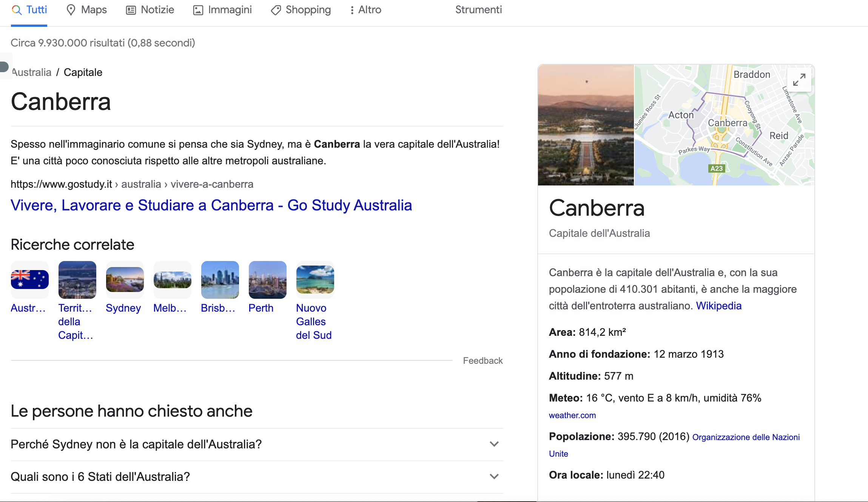The height and width of the screenshot is (502, 868).
Task: Click the Austr… related search label
Action: pyautogui.click(x=28, y=308)
